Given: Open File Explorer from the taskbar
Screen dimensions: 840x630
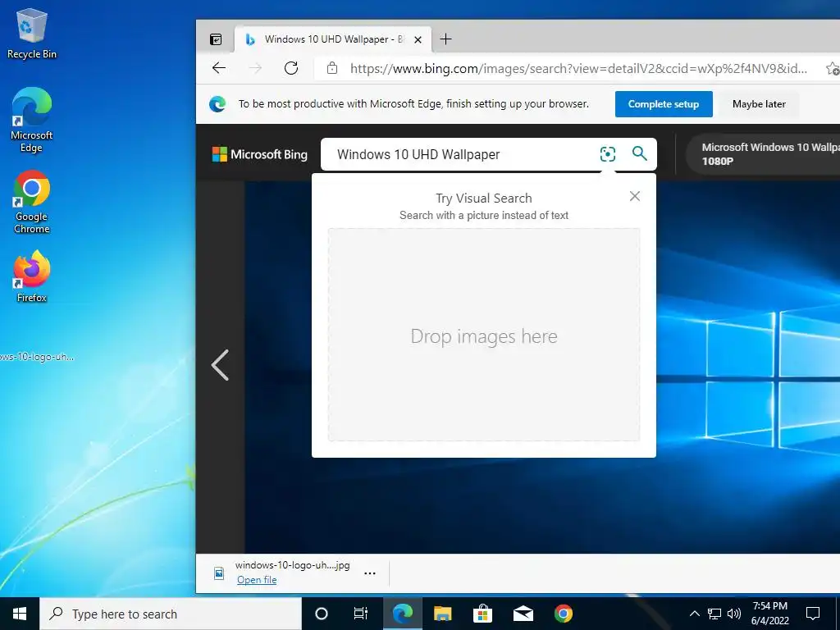Looking at the screenshot, I should click(442, 614).
